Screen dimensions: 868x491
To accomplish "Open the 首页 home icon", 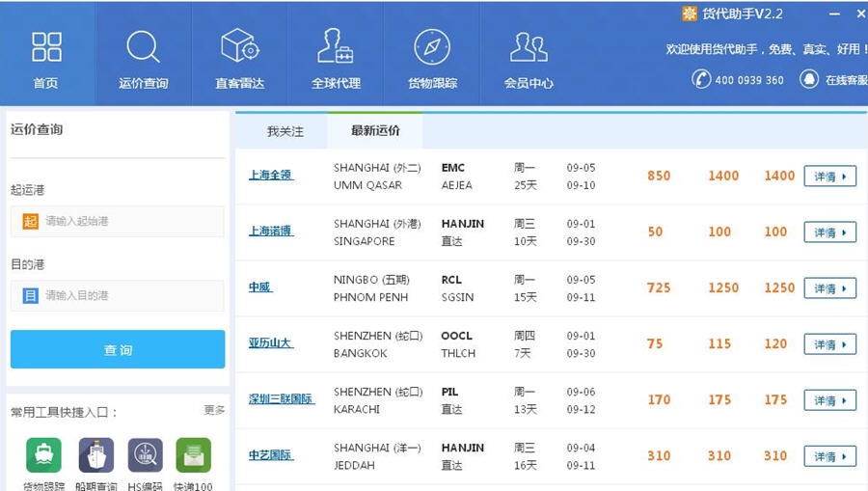I will 46,46.
